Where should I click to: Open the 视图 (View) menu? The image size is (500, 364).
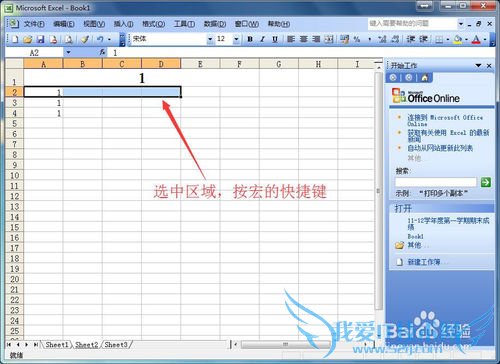coord(94,24)
